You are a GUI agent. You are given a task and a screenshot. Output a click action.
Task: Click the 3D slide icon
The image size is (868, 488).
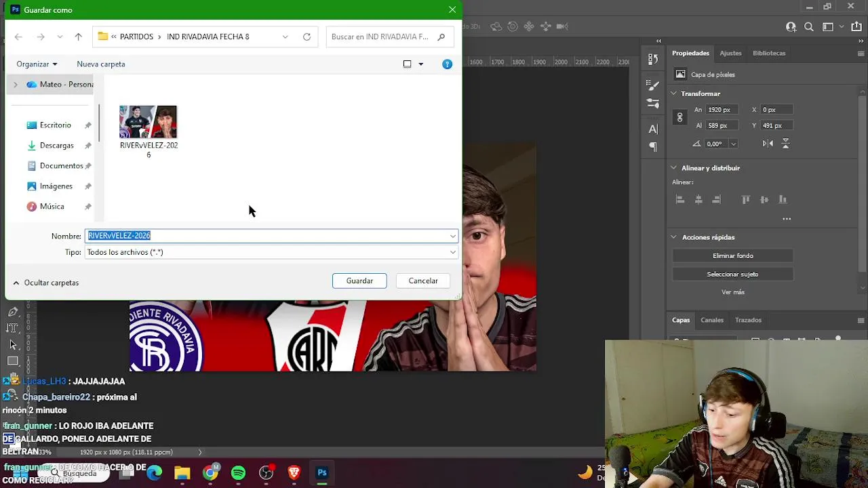tap(545, 26)
